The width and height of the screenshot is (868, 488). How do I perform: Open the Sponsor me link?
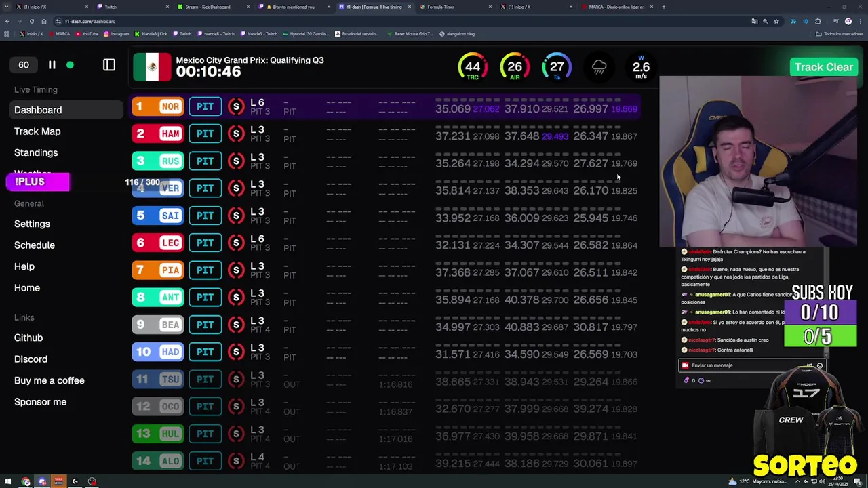click(40, 402)
